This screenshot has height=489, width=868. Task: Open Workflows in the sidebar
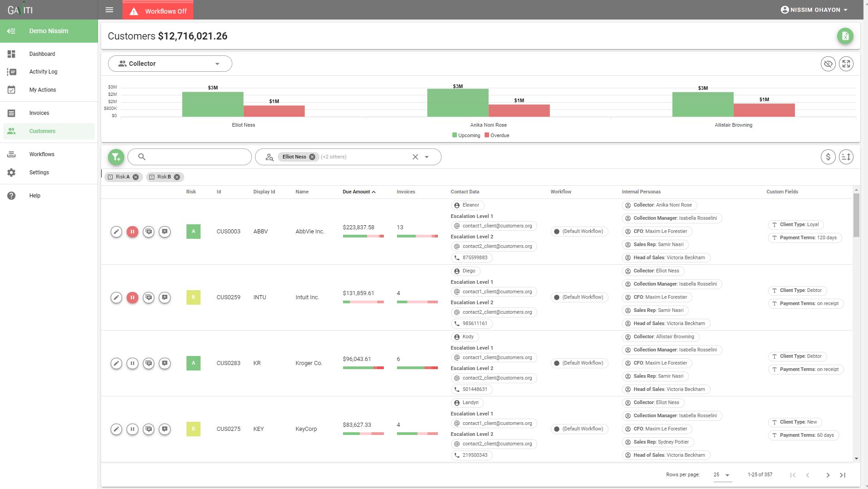tap(49, 154)
